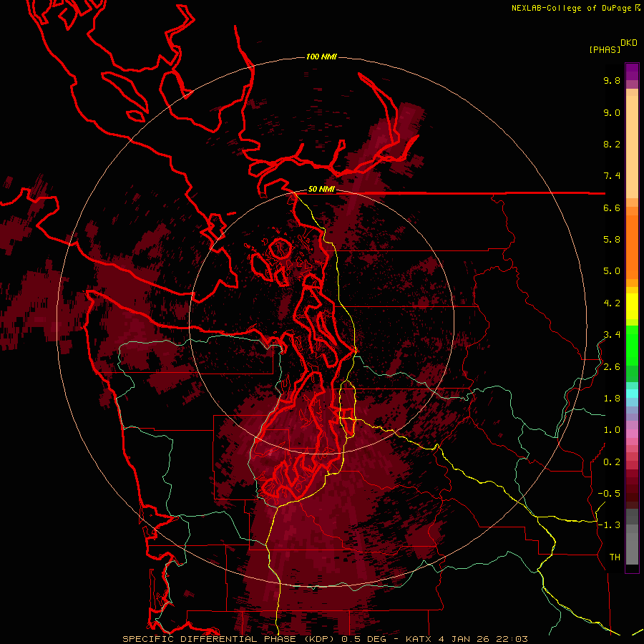Click the cyan band of the color bar

632,393
